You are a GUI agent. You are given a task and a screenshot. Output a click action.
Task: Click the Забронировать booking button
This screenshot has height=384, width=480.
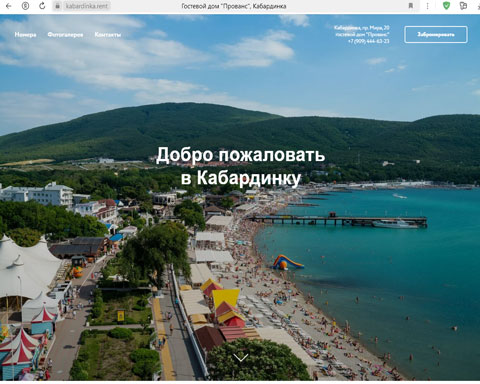tap(436, 34)
